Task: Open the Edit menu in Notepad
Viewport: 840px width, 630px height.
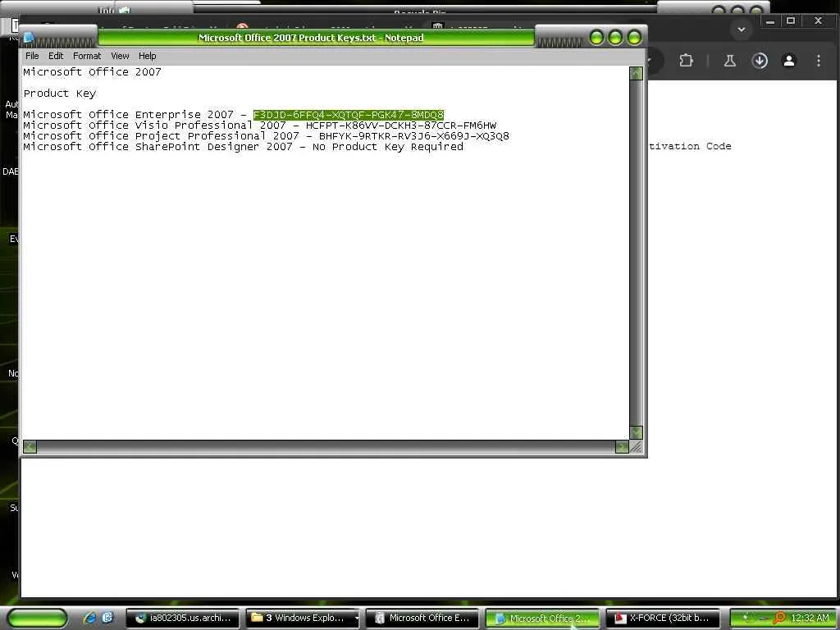Action: pos(56,56)
